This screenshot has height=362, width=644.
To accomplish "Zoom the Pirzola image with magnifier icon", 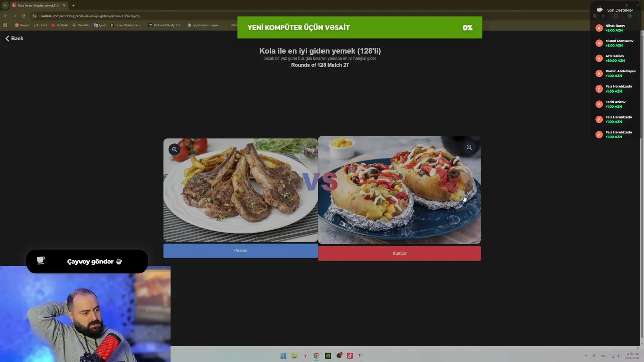I will [174, 149].
